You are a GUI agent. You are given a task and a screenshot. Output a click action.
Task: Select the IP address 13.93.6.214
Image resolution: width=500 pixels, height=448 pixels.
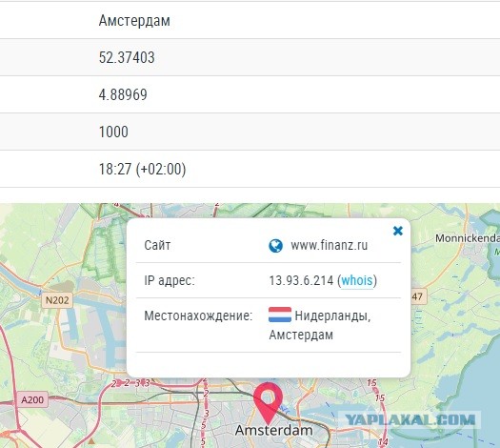[301, 281]
